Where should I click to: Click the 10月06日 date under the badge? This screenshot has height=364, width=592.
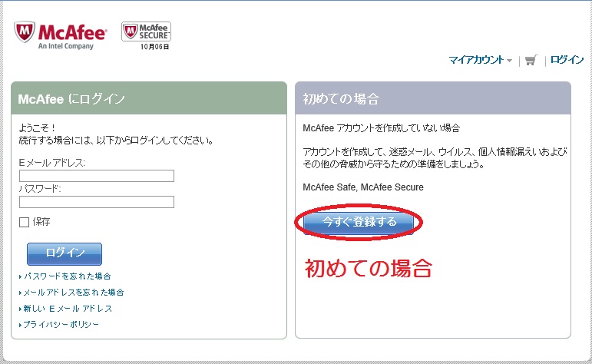click(155, 47)
